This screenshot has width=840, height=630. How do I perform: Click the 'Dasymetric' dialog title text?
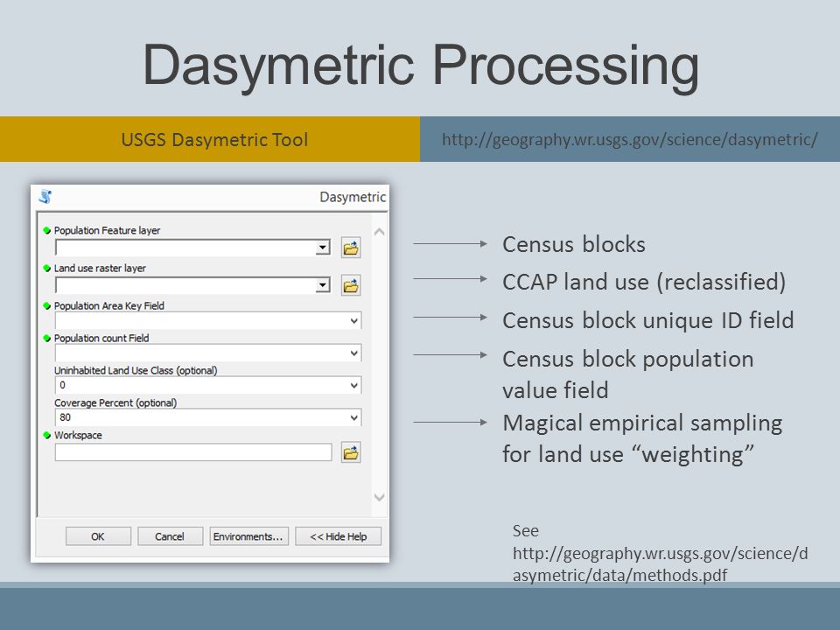pyautogui.click(x=353, y=197)
